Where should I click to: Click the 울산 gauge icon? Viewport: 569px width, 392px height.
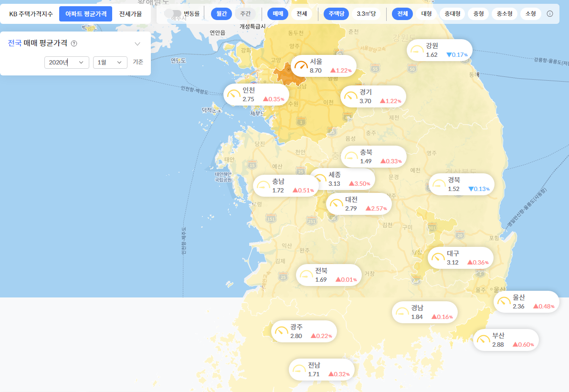pos(504,302)
